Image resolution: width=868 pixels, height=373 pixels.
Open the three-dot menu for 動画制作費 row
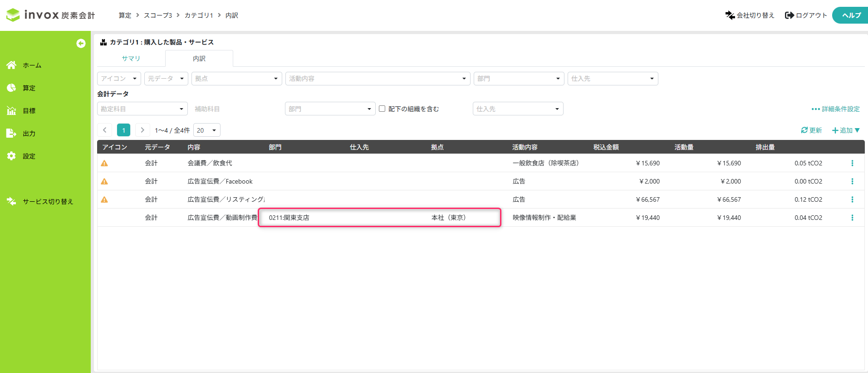(x=852, y=218)
